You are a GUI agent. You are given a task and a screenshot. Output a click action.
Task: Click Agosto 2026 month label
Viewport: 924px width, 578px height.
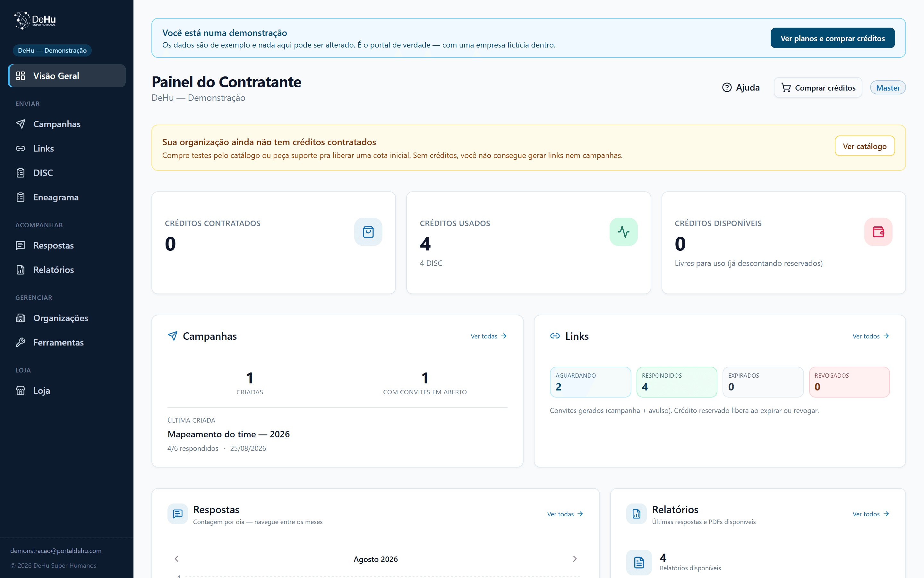(376, 559)
